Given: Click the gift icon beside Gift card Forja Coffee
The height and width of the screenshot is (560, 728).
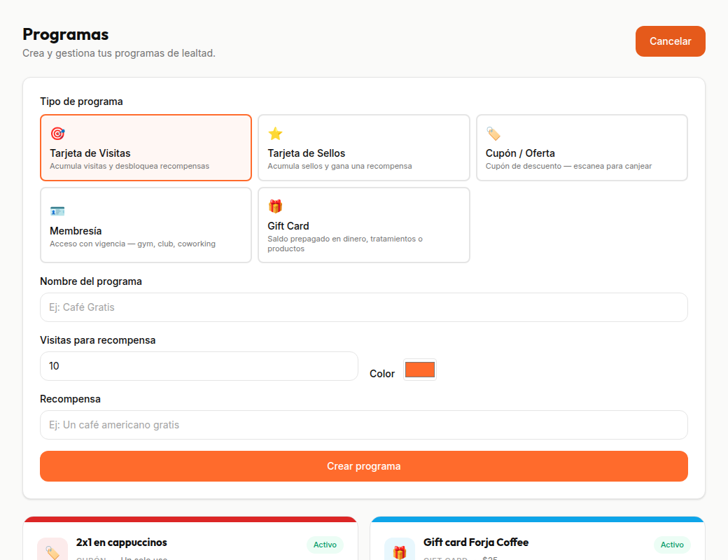Looking at the screenshot, I should 400,552.
